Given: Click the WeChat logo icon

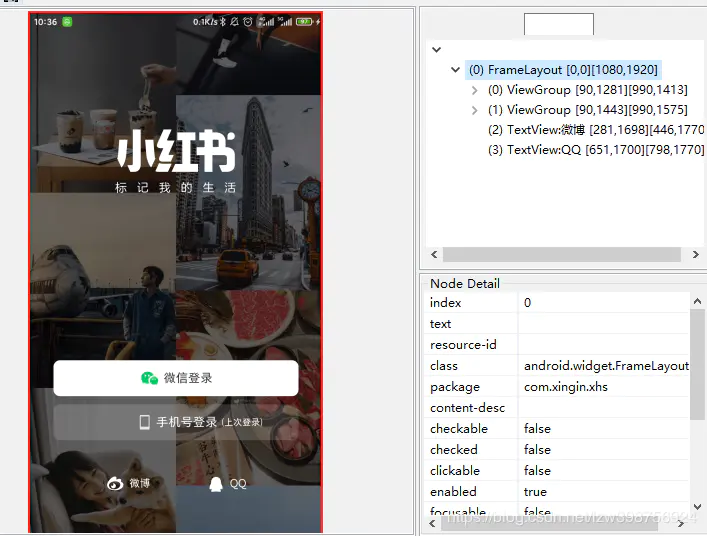Looking at the screenshot, I should pos(149,378).
